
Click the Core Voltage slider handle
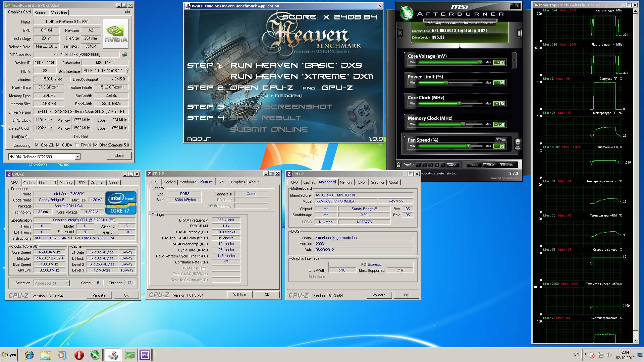[x=480, y=62]
